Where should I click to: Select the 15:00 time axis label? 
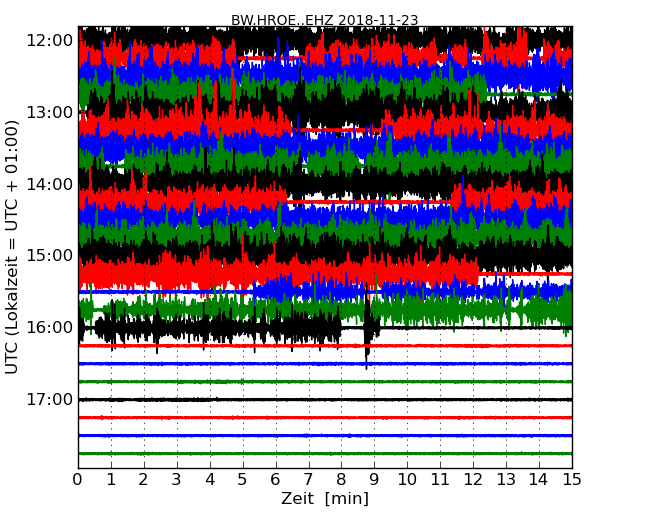49,255
